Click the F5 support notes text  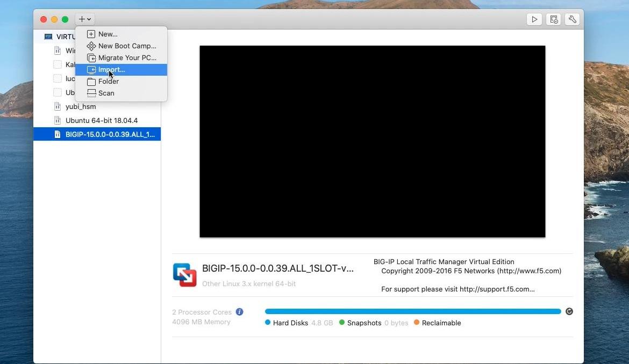click(468, 275)
